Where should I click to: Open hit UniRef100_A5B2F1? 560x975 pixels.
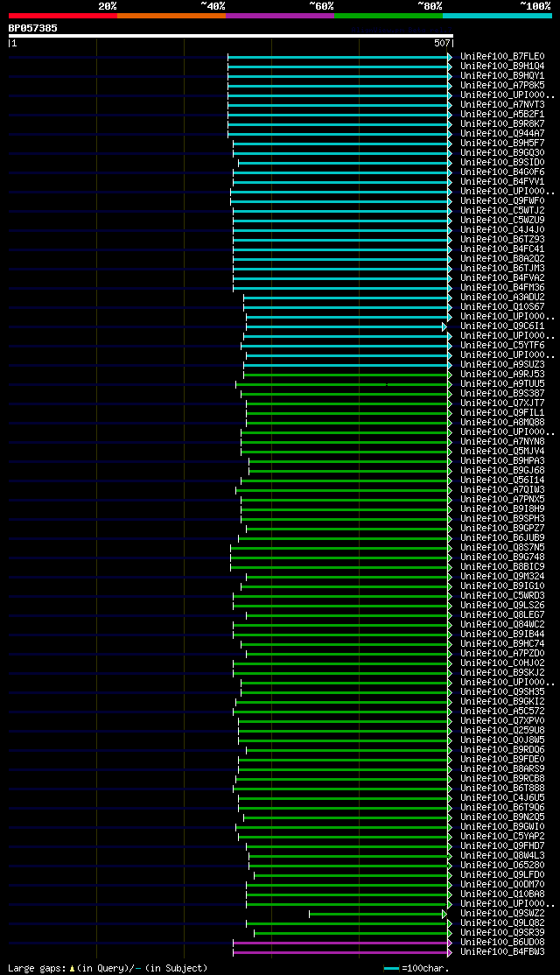pyautogui.click(x=503, y=115)
